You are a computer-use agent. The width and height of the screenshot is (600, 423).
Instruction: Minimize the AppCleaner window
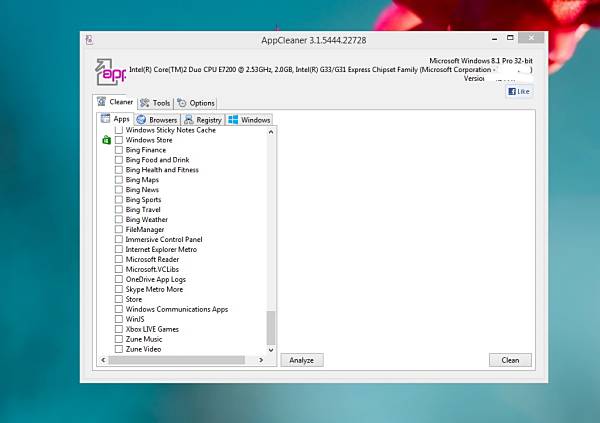[x=494, y=38]
